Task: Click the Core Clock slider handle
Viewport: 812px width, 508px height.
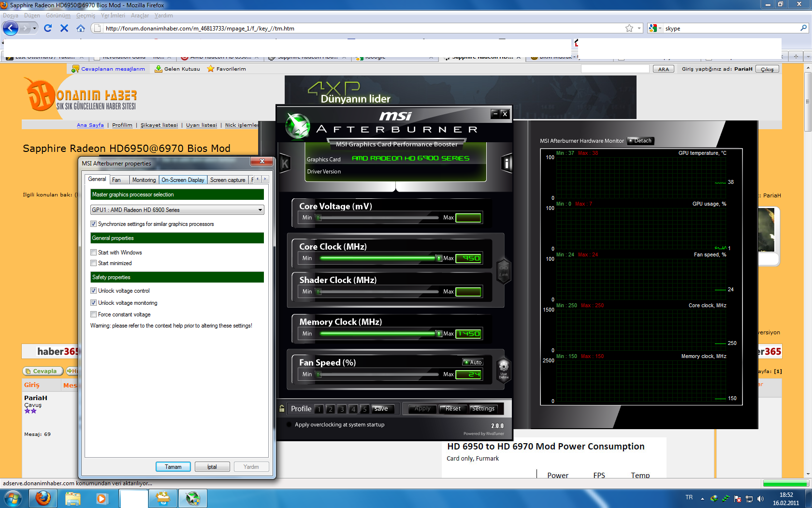Action: pyautogui.click(x=439, y=258)
